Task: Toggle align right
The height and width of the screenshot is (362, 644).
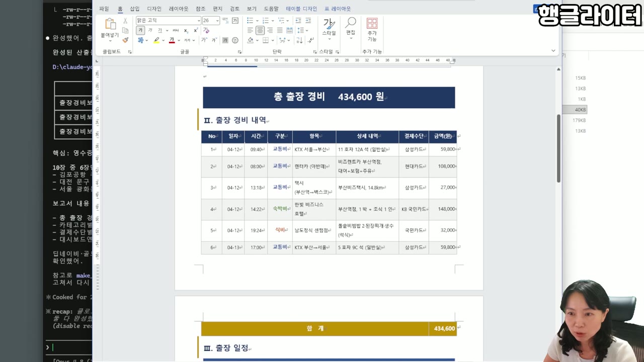Action: [270, 30]
